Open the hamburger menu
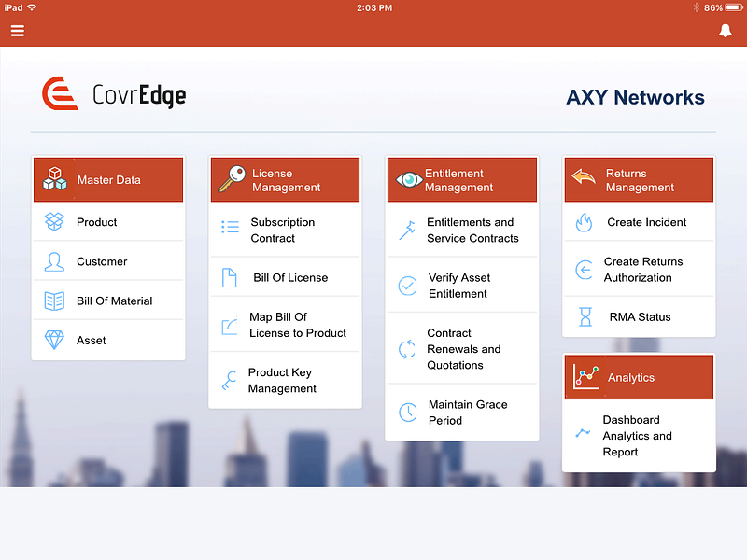The image size is (747, 560). [18, 31]
